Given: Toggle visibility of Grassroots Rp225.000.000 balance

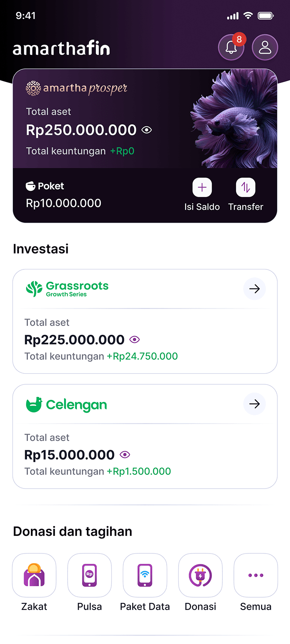Looking at the screenshot, I should tap(134, 340).
